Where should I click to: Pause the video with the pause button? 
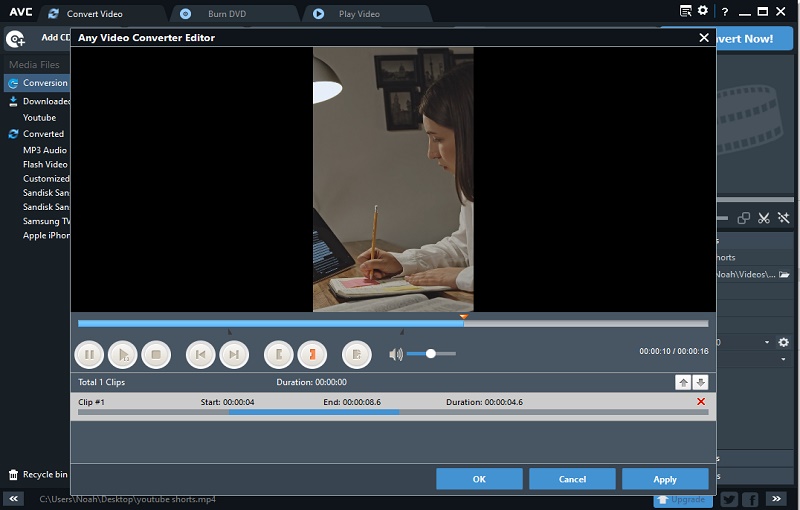89,354
